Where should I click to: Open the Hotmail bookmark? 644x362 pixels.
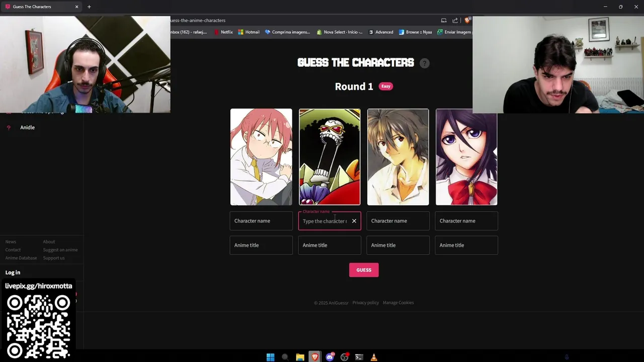(x=249, y=32)
